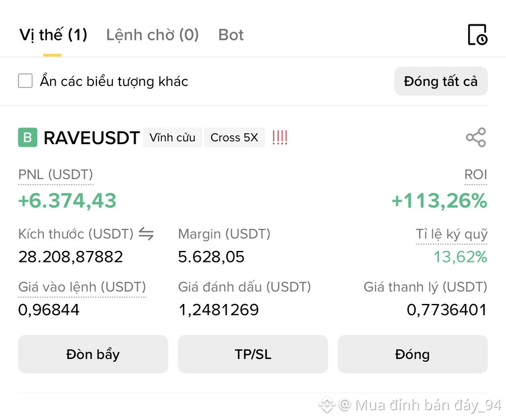Switch size unit with swap arrows

[x=146, y=234]
